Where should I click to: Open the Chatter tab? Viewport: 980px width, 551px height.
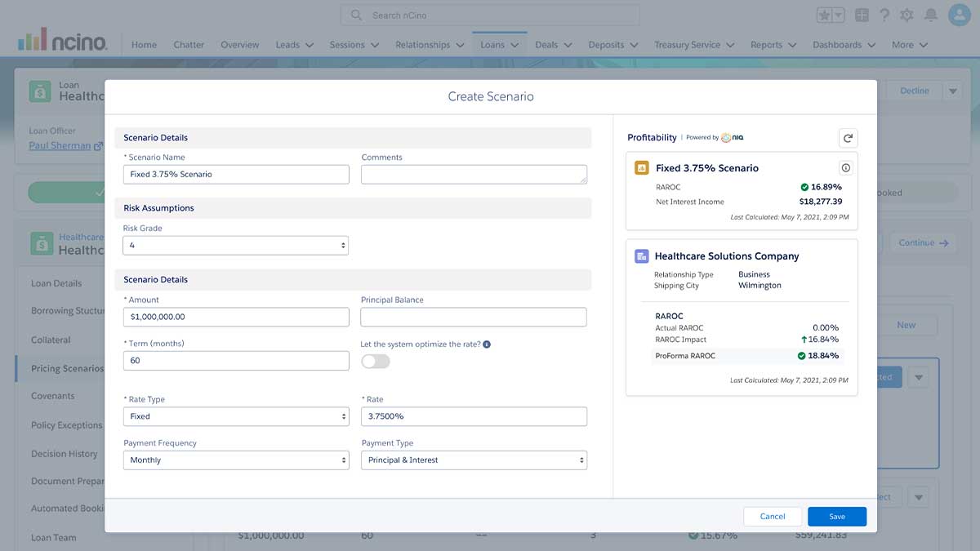click(x=189, y=45)
